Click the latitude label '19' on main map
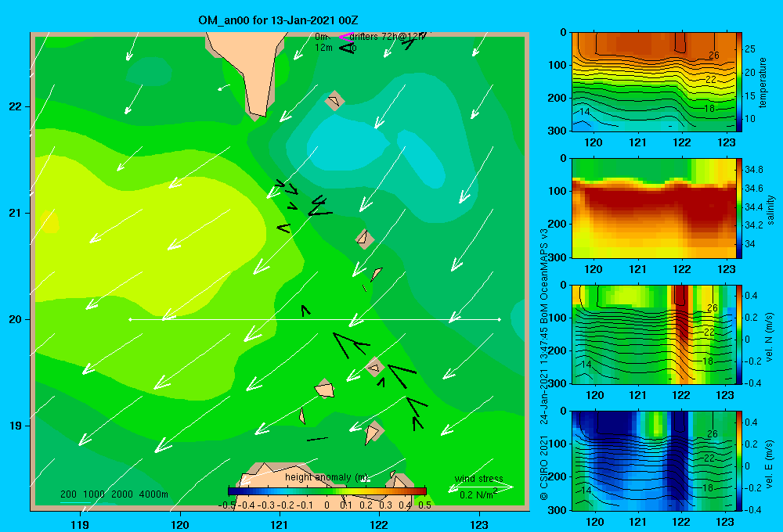Image resolution: width=783 pixels, height=532 pixels. pyautogui.click(x=16, y=426)
